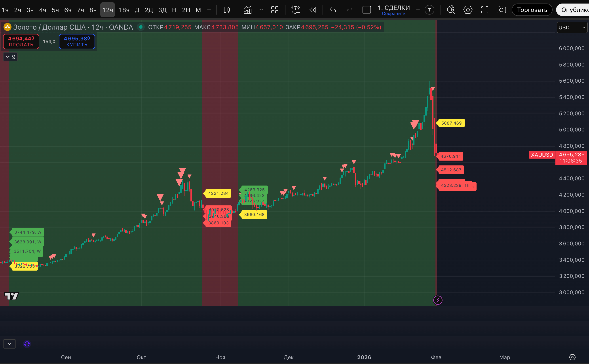Switch to the 18ч timeframe
Screen dimensions: 589x364
[124, 10]
